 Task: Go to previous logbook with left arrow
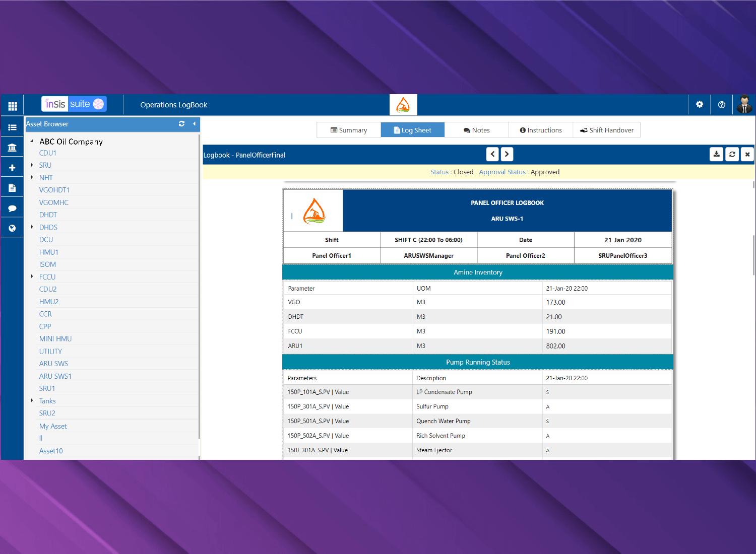(492, 154)
